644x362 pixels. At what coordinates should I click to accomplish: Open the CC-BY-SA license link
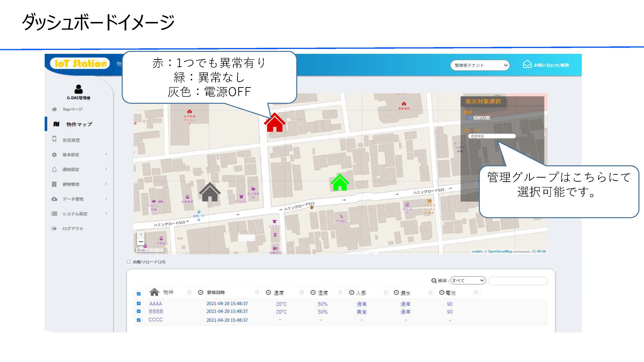tap(539, 251)
